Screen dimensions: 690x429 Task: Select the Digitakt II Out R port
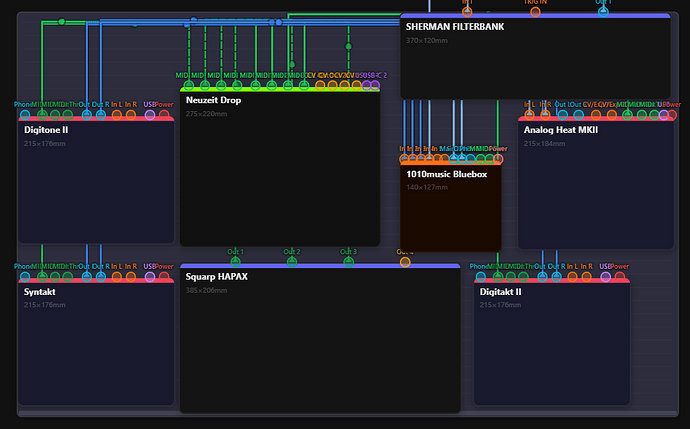click(x=557, y=277)
